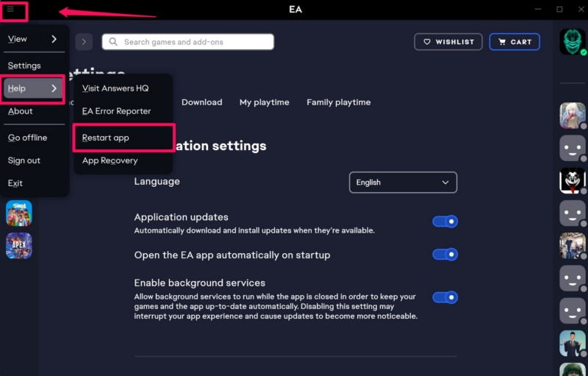The height and width of the screenshot is (376, 588).
Task: Open the Cart button
Action: point(514,42)
